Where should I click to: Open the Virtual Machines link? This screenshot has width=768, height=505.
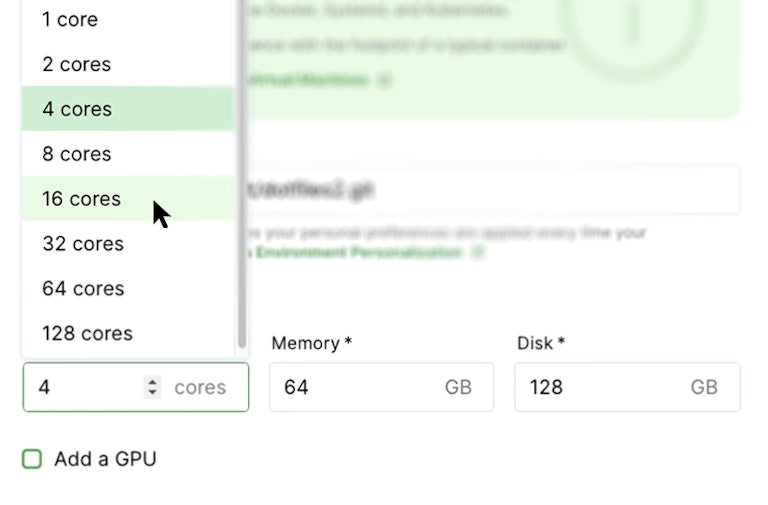pos(310,80)
